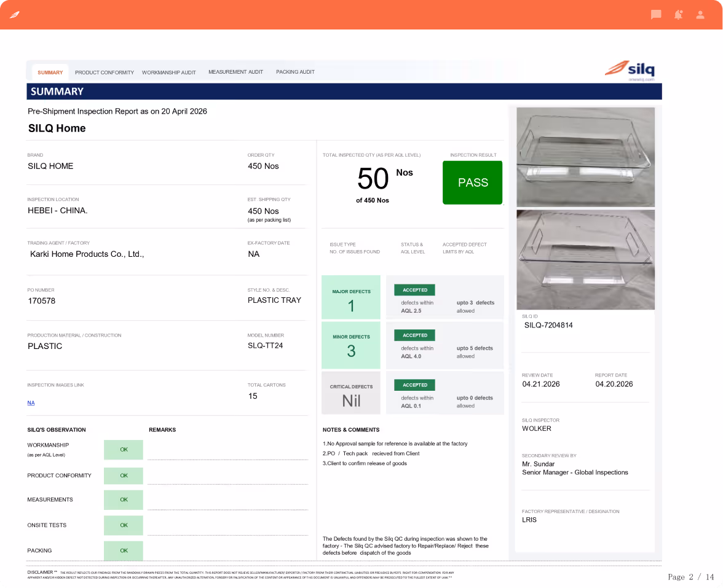The image size is (723, 588).
Task: Open the notifications bell icon
Action: (x=678, y=15)
